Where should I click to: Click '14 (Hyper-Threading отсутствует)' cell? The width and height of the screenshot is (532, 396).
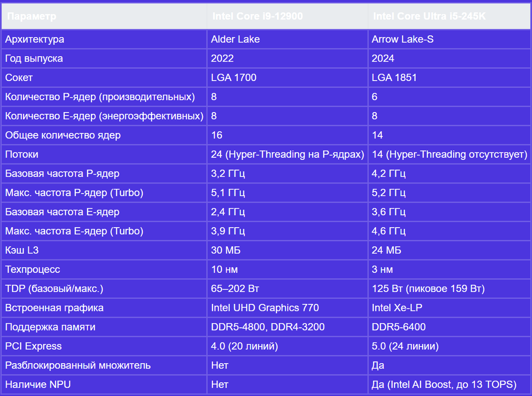pyautogui.click(x=449, y=155)
